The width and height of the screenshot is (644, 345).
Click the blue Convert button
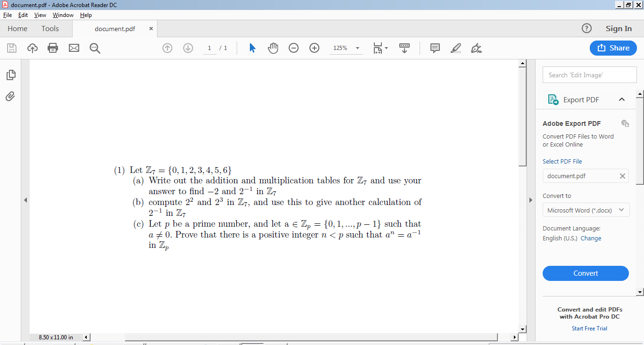click(586, 273)
